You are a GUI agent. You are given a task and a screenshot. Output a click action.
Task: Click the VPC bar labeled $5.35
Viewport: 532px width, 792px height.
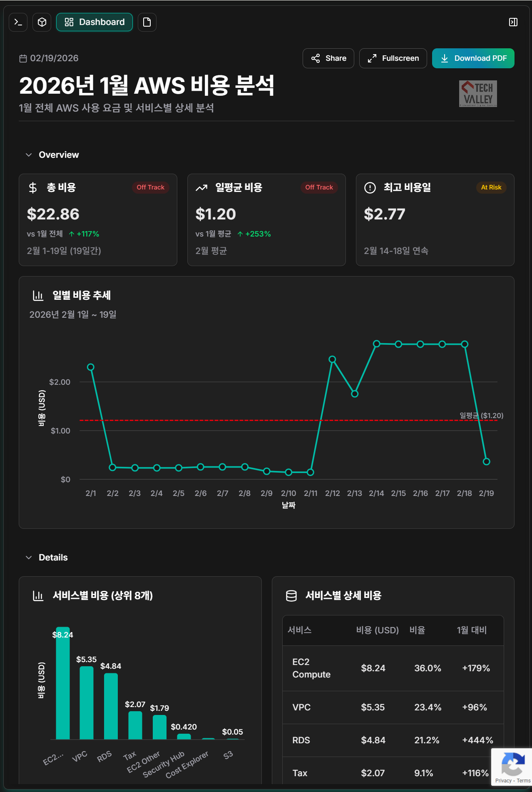pos(87,703)
